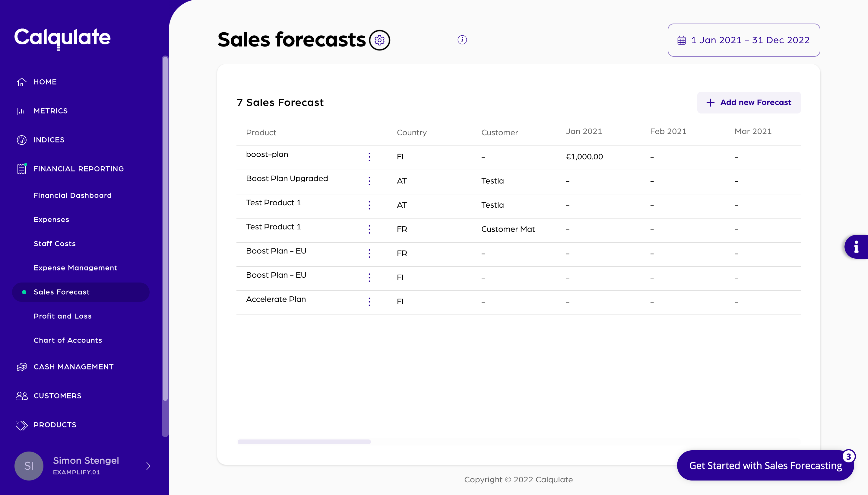Click the Cash Management coins icon
868x495 pixels.
(x=22, y=367)
